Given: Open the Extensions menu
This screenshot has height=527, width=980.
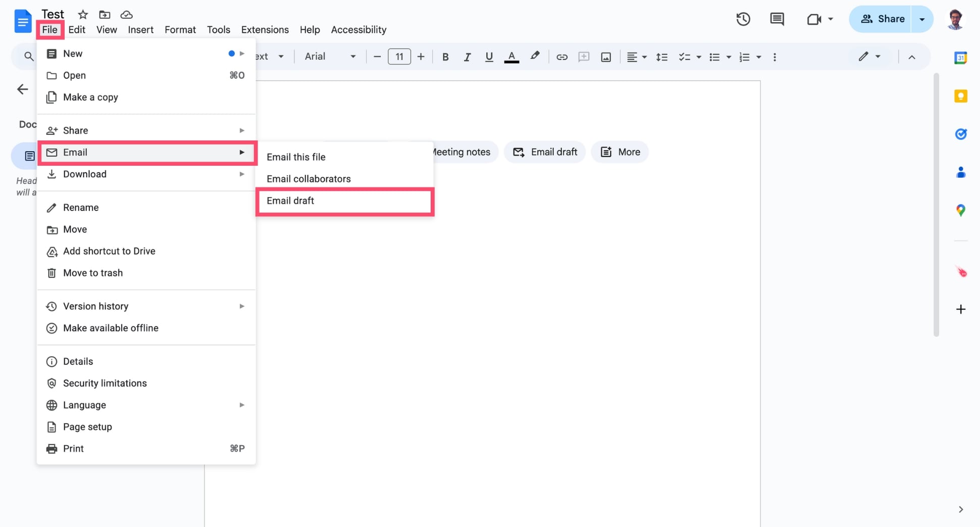Looking at the screenshot, I should click(x=265, y=29).
